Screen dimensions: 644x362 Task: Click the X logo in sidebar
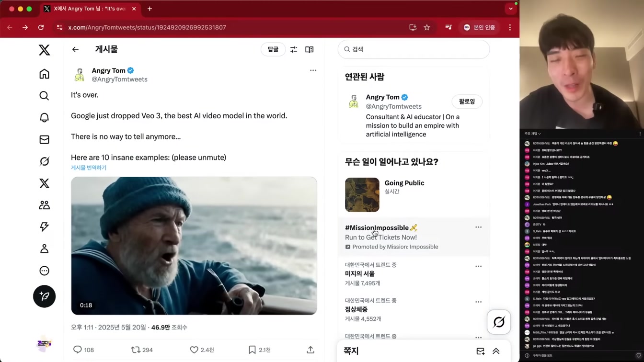[x=44, y=50]
